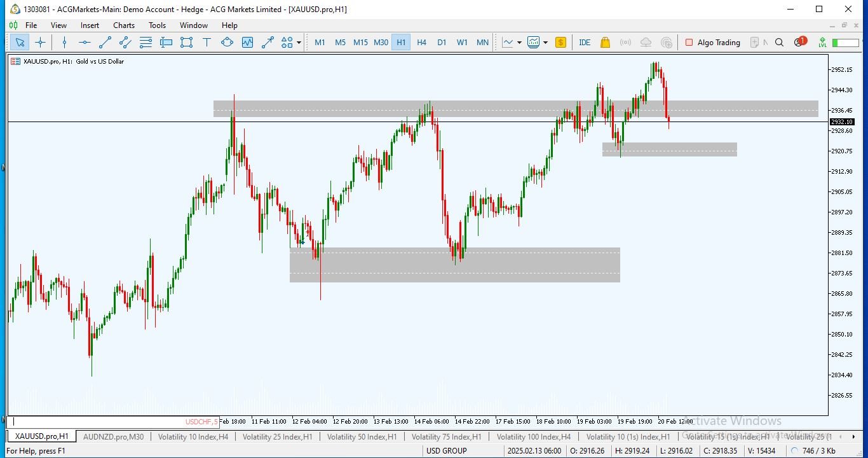Screen dimensions: 868x458
Task: Open the IDE editor button
Action: point(585,43)
